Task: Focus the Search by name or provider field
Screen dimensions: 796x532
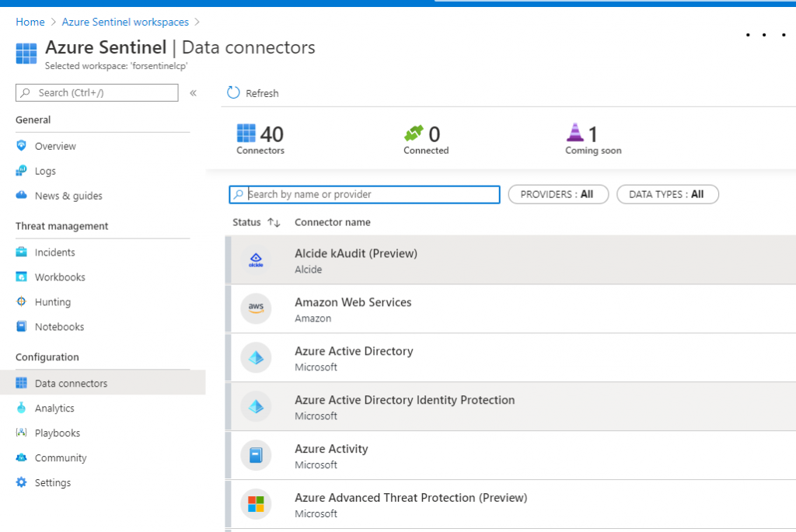Action: click(365, 194)
